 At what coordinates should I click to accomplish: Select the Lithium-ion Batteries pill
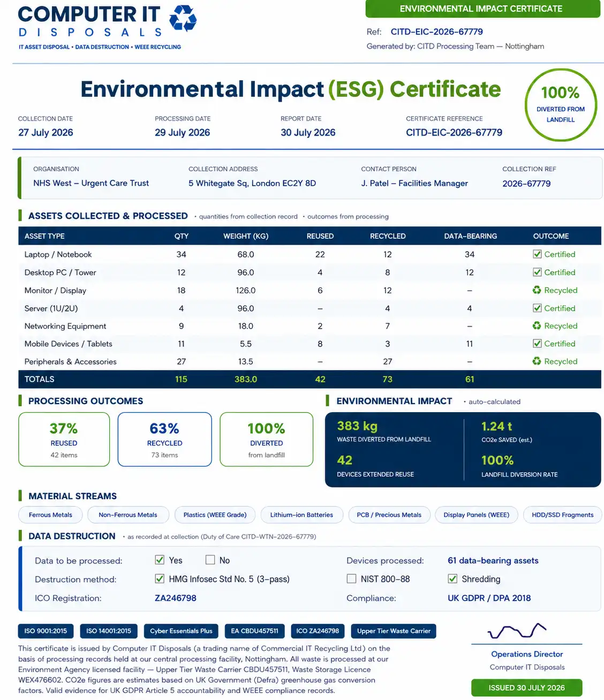point(301,515)
